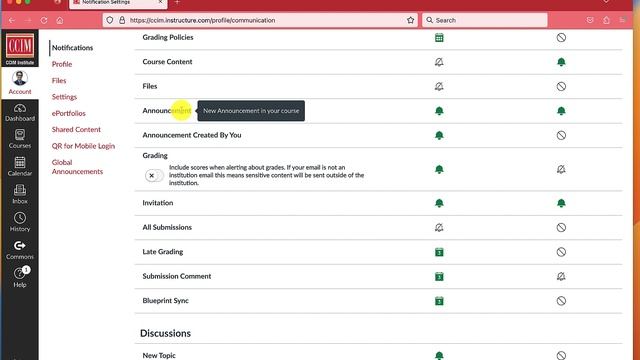Open Shared Content link in profile menu
Image resolution: width=640 pixels, height=360 pixels.
76,129
